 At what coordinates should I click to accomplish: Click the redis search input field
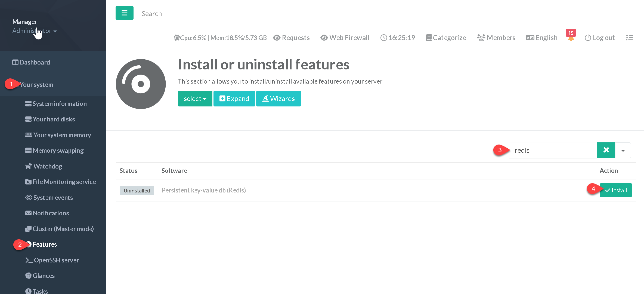point(552,151)
